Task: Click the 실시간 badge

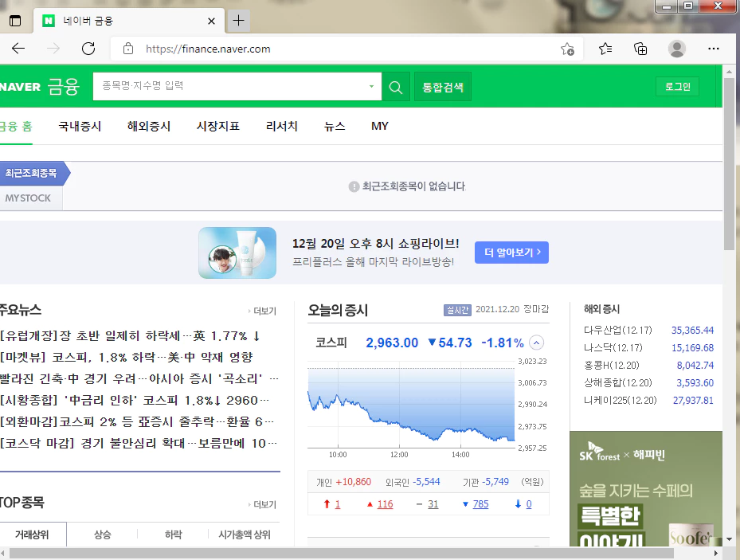Action: click(457, 310)
